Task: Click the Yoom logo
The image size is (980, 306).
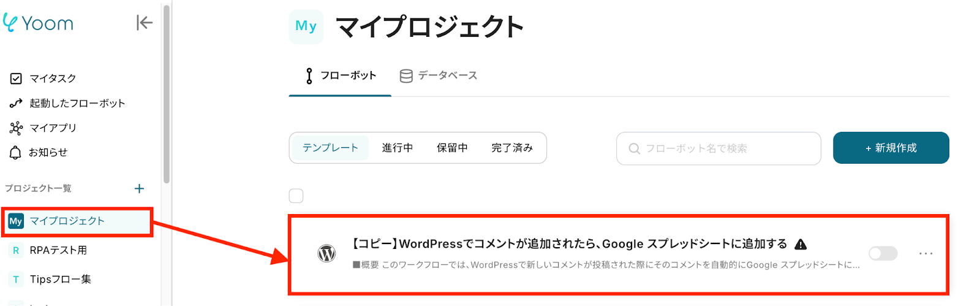Action: point(38,23)
